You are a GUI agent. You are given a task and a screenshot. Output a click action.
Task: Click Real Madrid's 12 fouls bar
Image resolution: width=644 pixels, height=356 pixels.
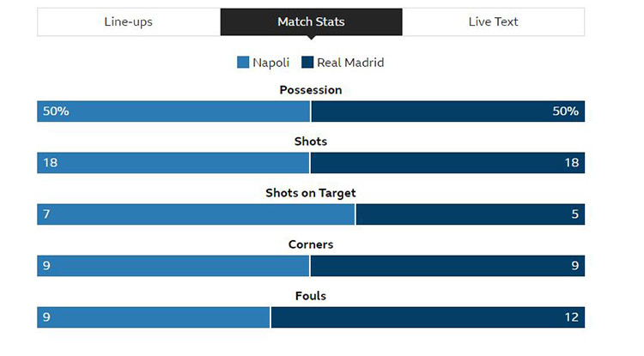tap(428, 317)
